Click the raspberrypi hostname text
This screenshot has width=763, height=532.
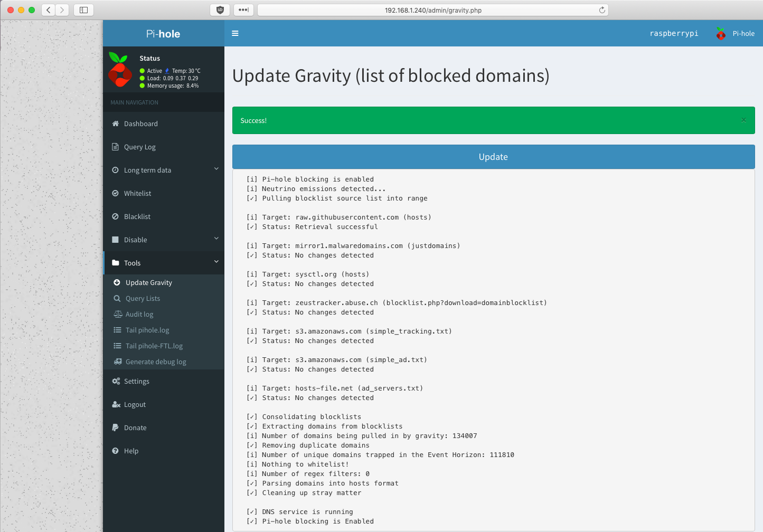pos(674,33)
